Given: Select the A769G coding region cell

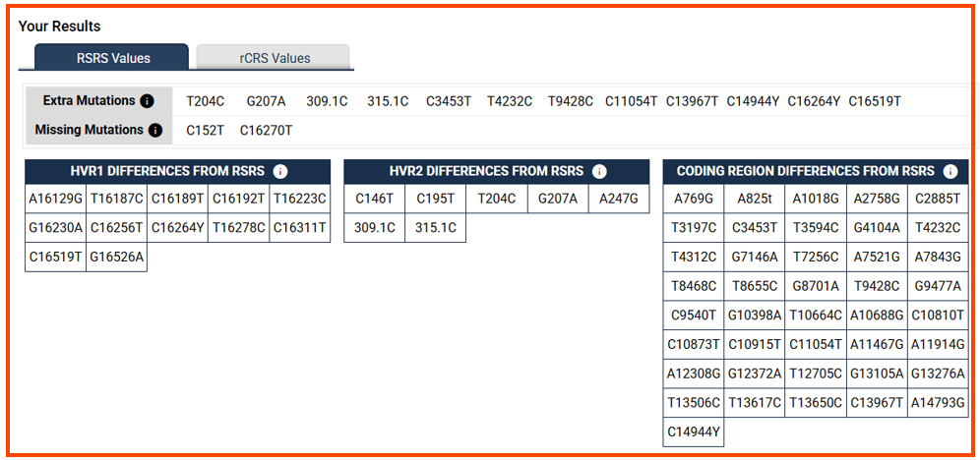Looking at the screenshot, I should point(693,199).
